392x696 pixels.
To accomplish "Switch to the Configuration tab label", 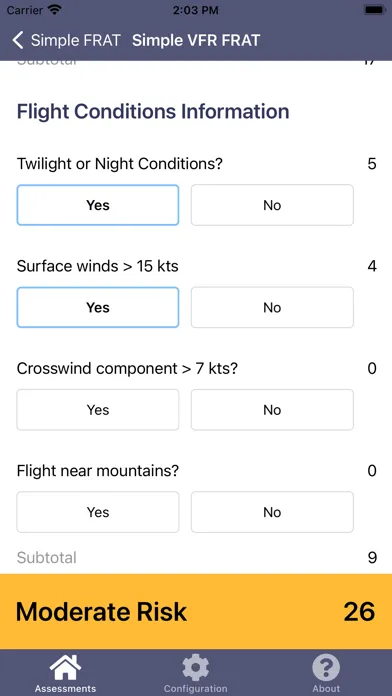I will pyautogui.click(x=195, y=689).
